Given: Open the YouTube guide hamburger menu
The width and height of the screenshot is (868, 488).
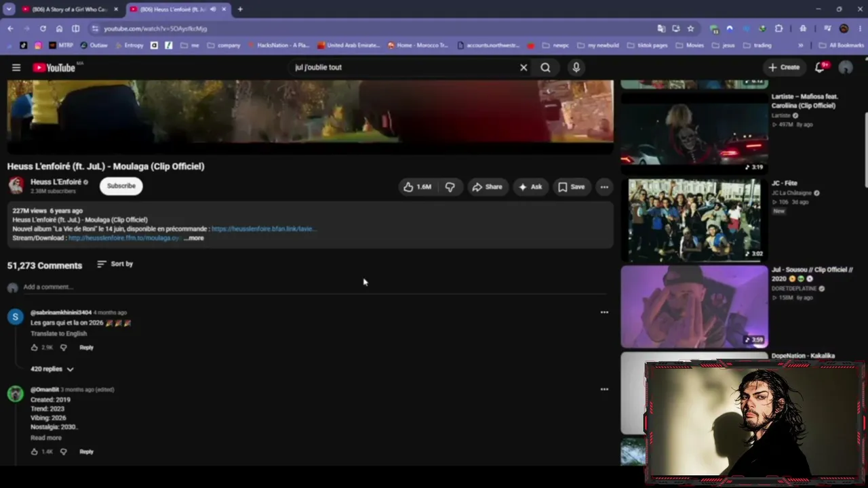Looking at the screenshot, I should pos(16,67).
